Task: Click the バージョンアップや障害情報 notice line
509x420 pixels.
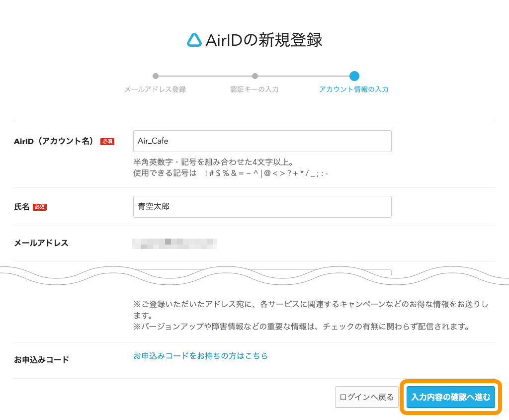Action: [x=302, y=327]
